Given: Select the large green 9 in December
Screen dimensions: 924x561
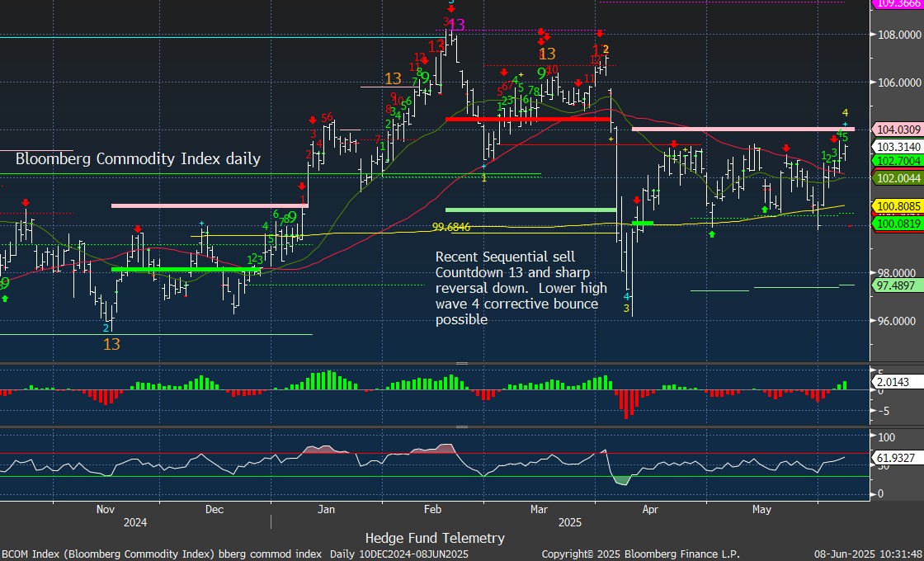Looking at the screenshot, I should tap(292, 218).
